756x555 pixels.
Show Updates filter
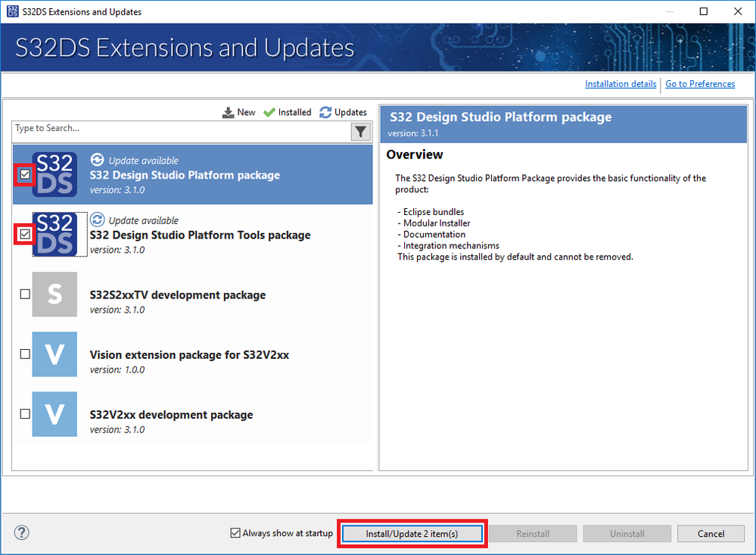(343, 112)
